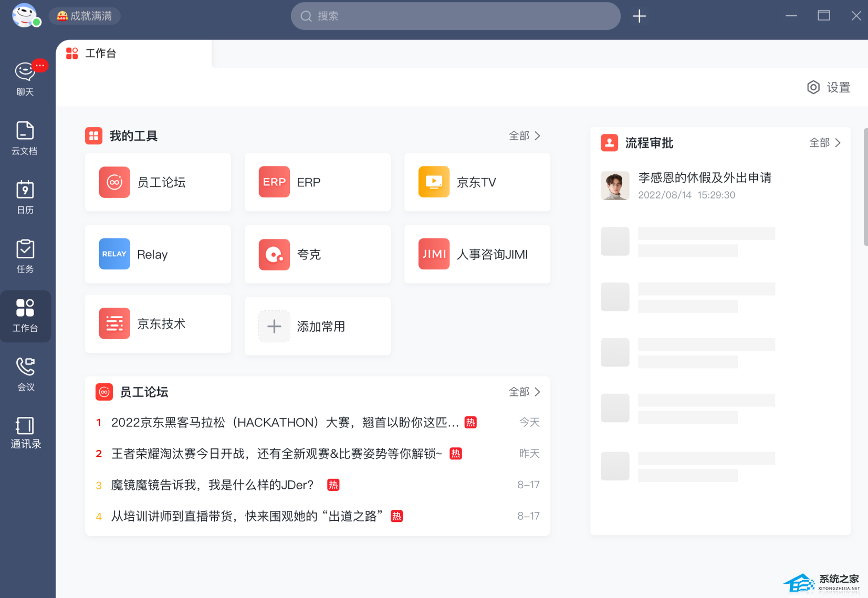Click the search (搜索) input field
Viewport: 868px width, 598px height.
(455, 16)
